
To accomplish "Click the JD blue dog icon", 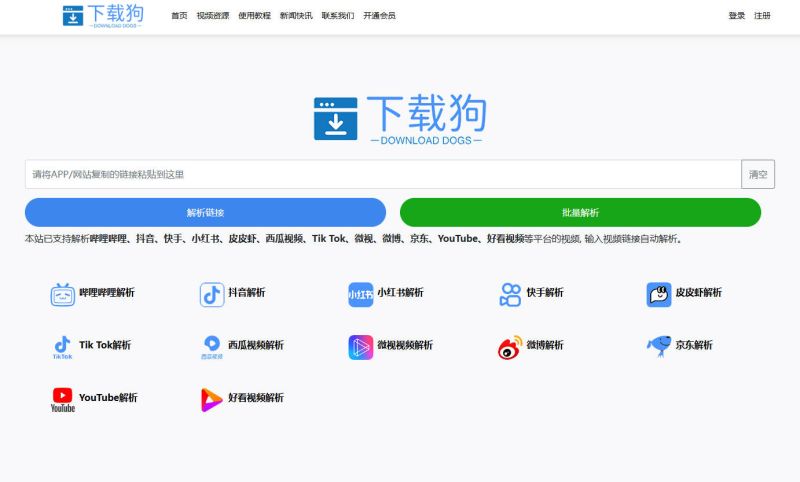I will point(659,346).
